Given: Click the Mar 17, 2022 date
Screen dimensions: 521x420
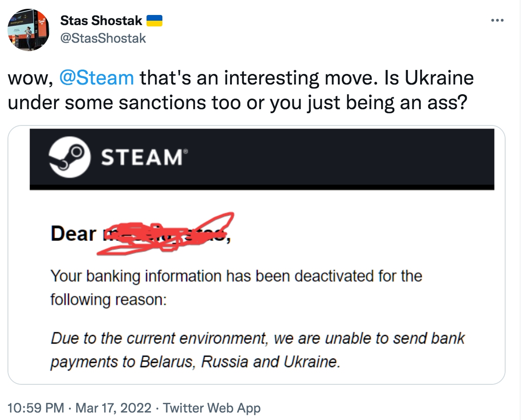Looking at the screenshot, I should tap(114, 408).
